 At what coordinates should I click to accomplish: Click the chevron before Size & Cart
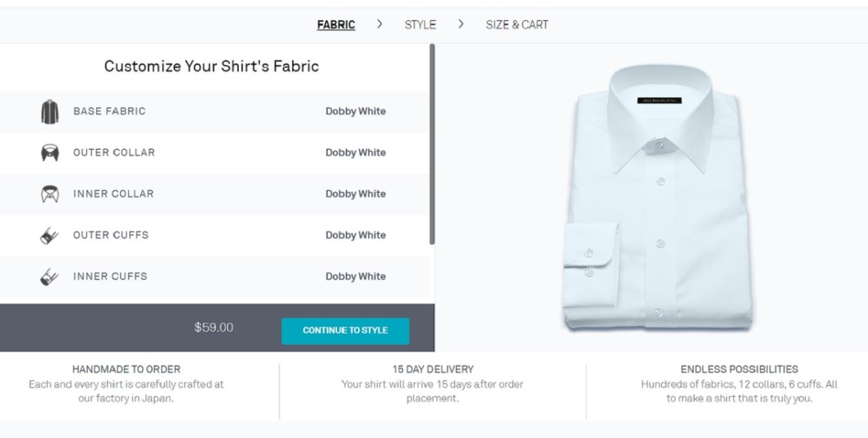pos(461,25)
